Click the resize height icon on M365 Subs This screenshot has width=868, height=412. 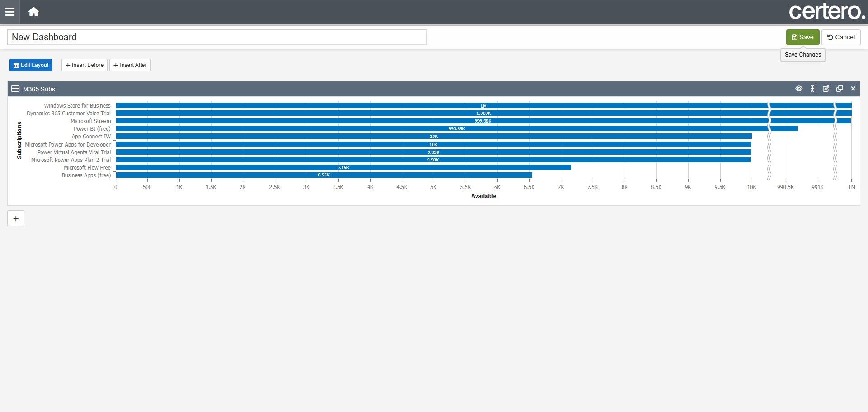[x=812, y=89]
